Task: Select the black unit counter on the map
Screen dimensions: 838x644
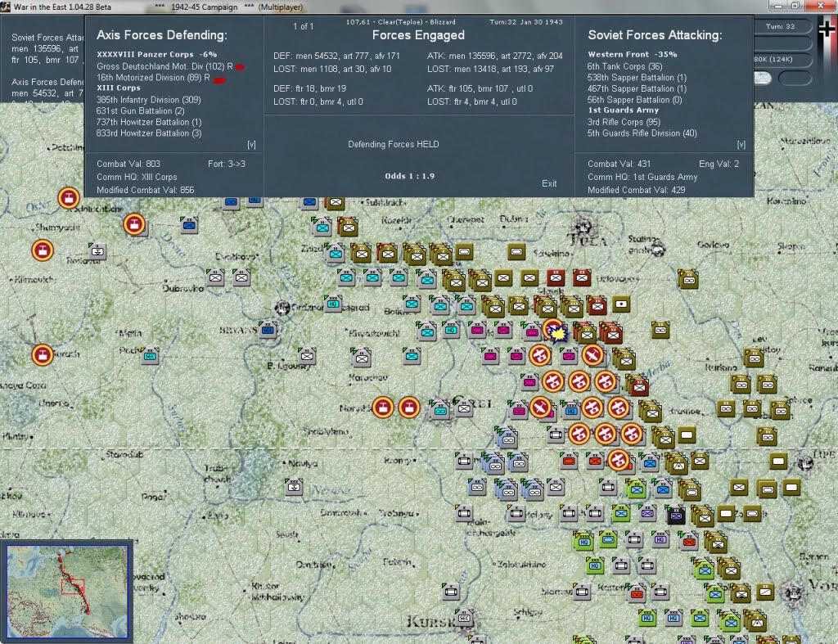Action: (x=675, y=516)
